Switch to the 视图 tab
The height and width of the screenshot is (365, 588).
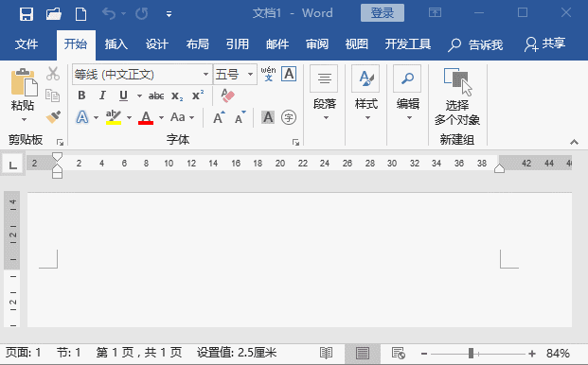[357, 44]
